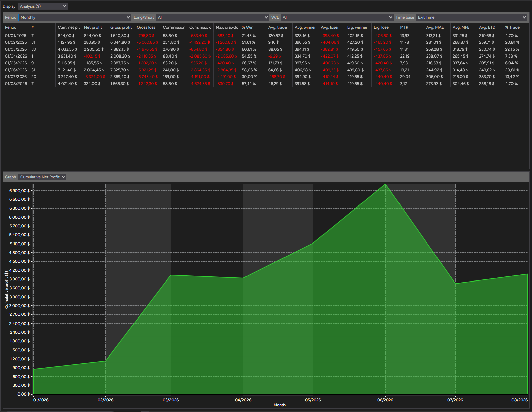Image resolution: width=532 pixels, height=412 pixels.
Task: Click the Avg. ETD value 383,70 $
Action: click(x=487, y=77)
